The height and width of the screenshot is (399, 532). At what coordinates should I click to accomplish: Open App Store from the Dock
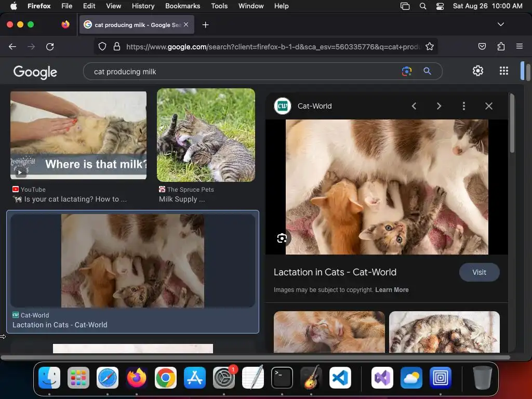pos(195,378)
